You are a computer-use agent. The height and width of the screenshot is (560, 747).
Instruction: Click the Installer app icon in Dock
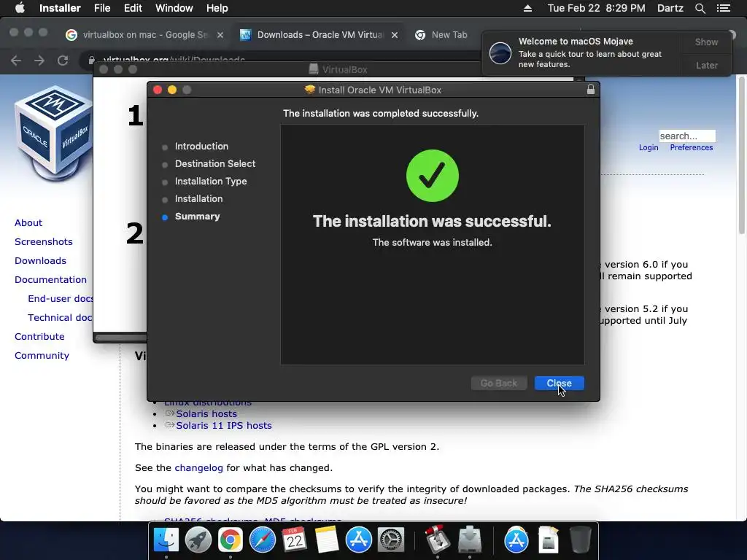[x=470, y=540]
